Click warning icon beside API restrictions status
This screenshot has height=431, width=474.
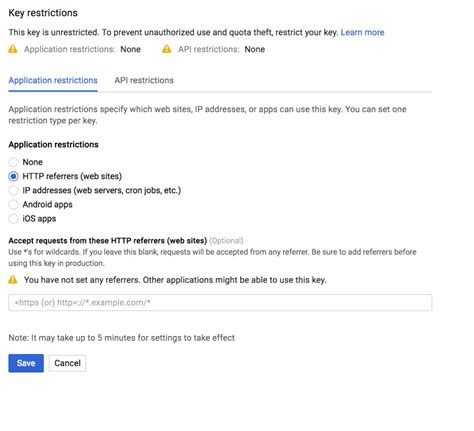pos(167,49)
